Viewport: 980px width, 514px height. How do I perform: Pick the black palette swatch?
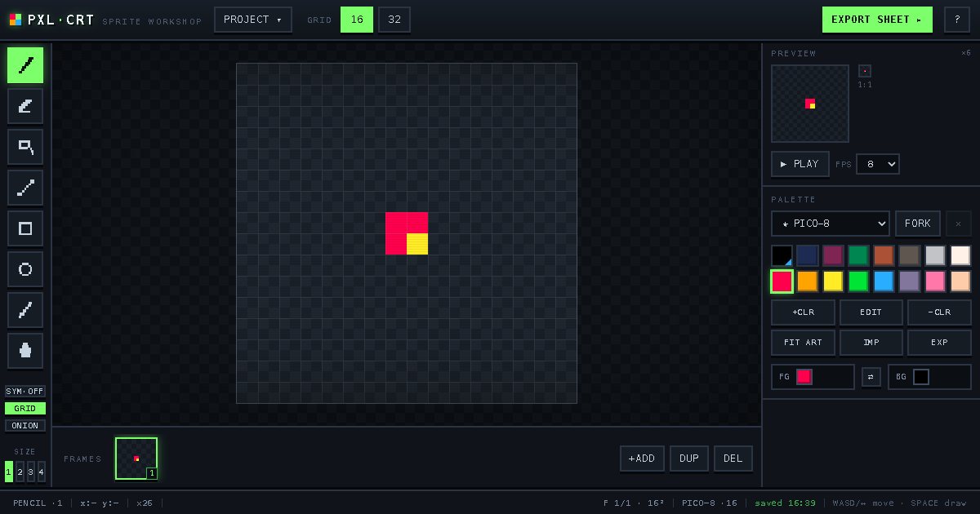coord(782,255)
